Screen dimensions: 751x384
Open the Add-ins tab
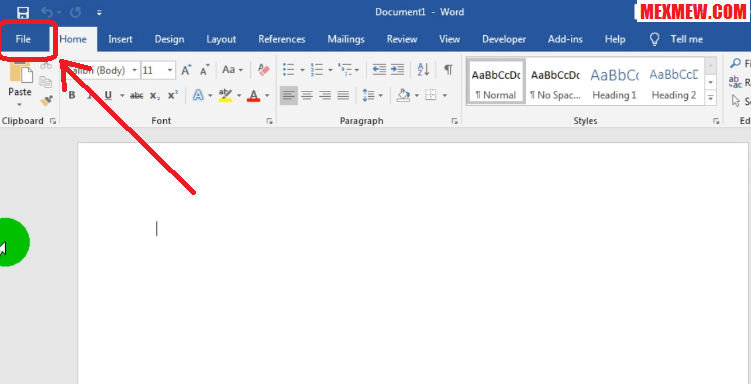pos(565,39)
